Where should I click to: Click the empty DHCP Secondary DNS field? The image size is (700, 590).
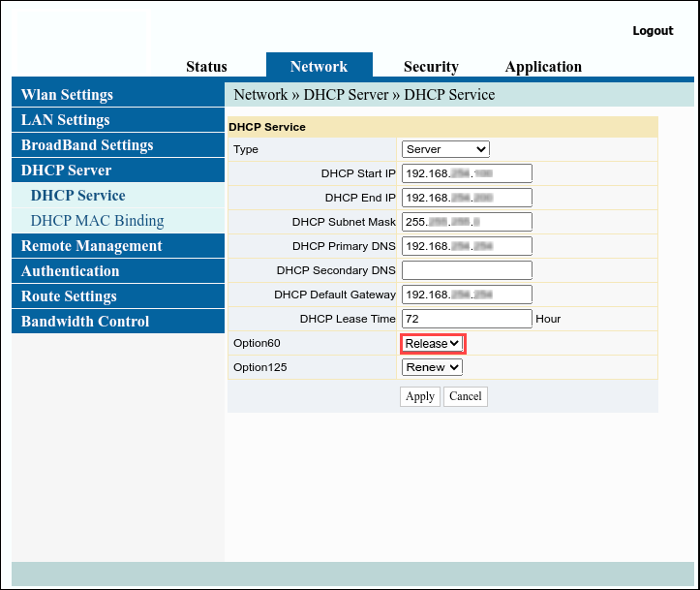pyautogui.click(x=467, y=270)
